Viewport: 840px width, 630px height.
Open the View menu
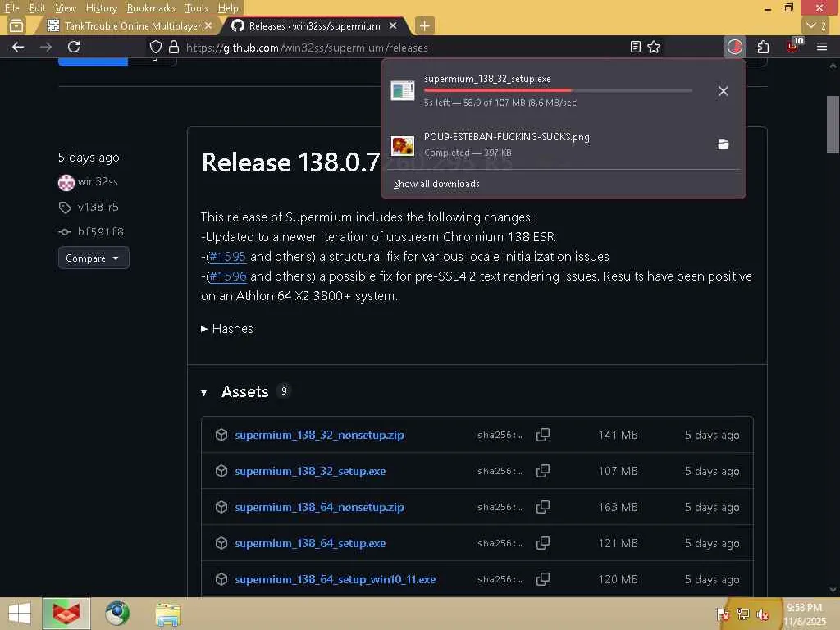point(66,8)
